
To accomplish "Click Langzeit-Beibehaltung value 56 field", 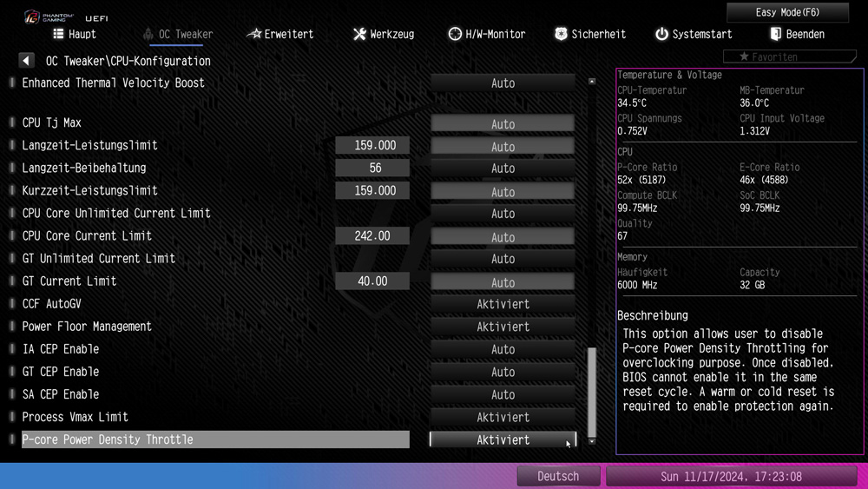I will (372, 168).
